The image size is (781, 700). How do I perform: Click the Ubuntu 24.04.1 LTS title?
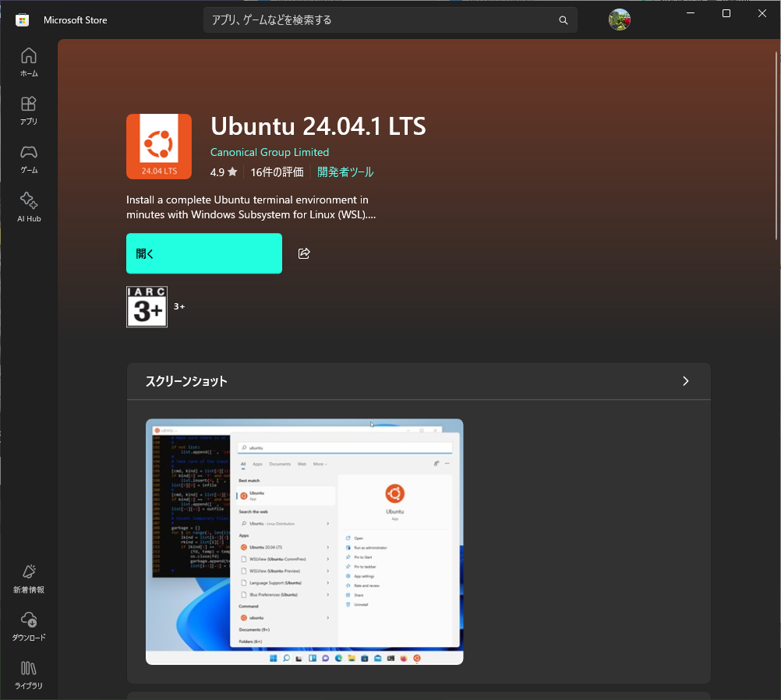(318, 126)
